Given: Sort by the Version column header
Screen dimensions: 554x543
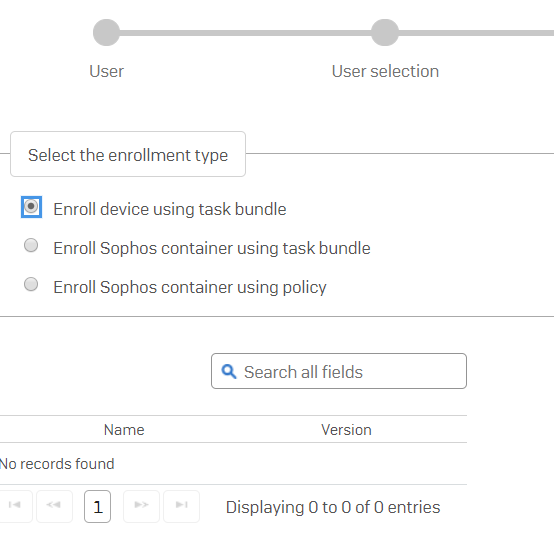Looking at the screenshot, I should click(x=346, y=430).
